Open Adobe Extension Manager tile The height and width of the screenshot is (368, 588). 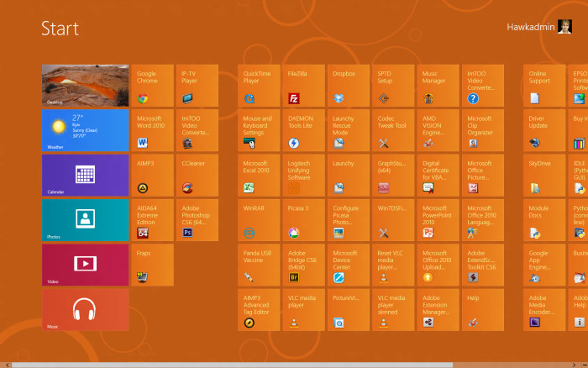pos(438,310)
